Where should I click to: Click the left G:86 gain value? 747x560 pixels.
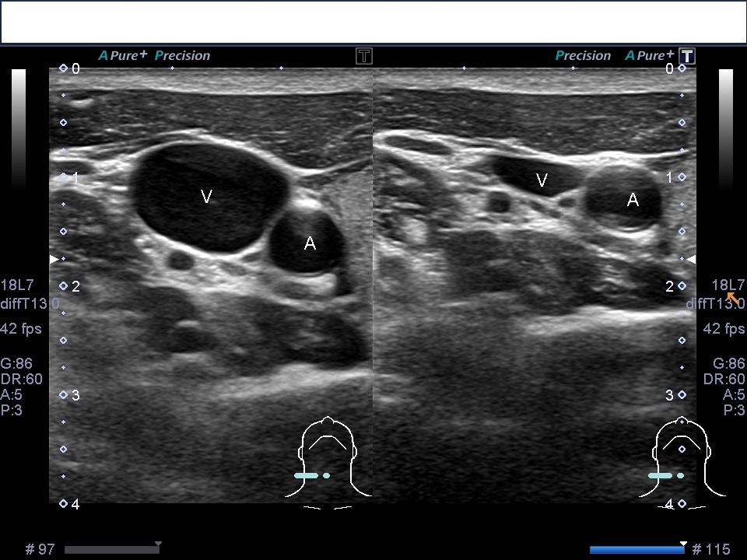[16, 363]
